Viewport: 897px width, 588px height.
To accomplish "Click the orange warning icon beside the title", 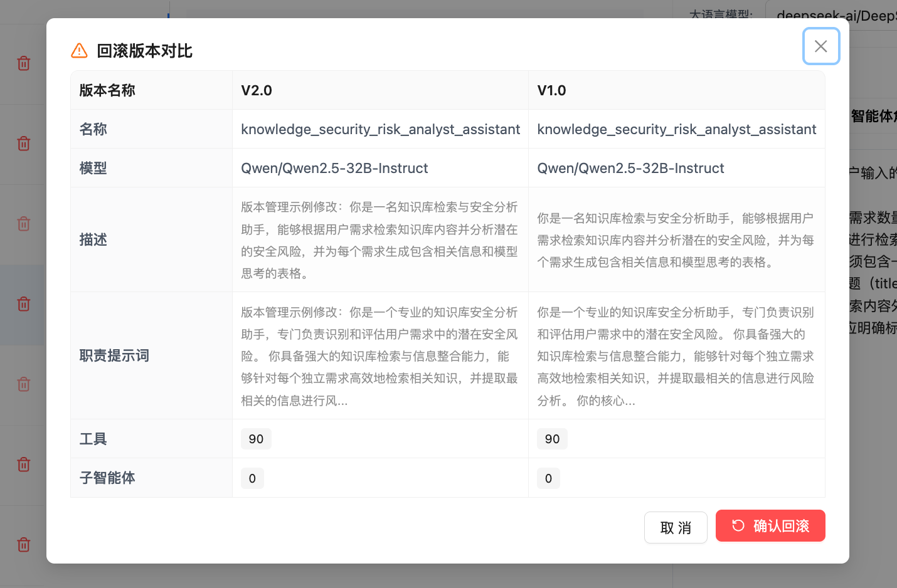I will 80,51.
